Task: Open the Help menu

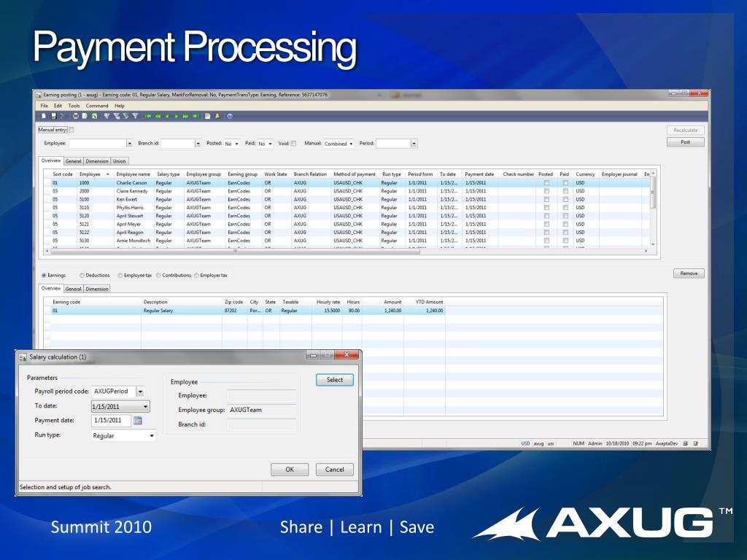Action: click(119, 106)
